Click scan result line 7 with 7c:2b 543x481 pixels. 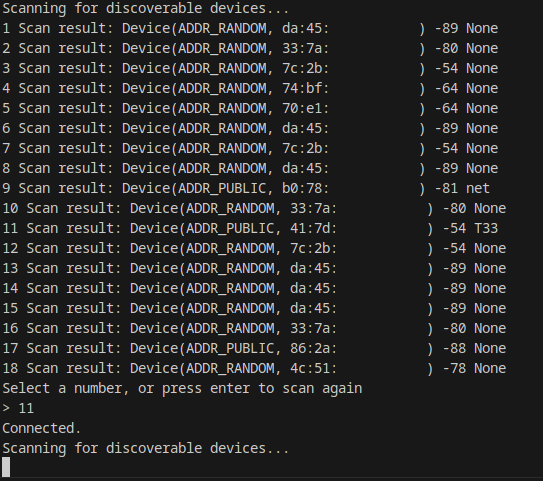250,149
